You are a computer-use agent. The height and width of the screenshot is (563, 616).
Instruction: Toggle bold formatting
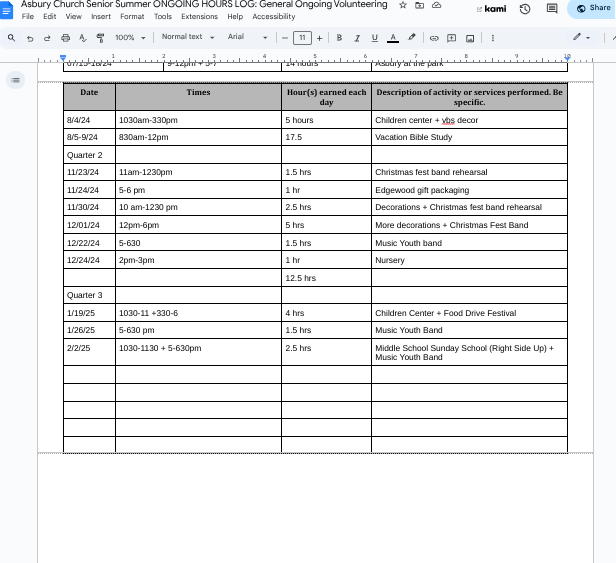(x=339, y=38)
